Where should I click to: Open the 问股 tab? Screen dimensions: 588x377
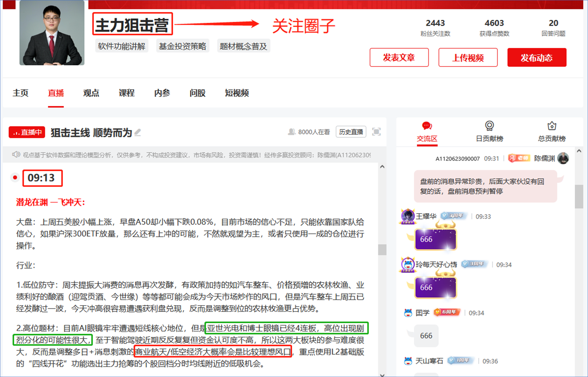point(198,93)
